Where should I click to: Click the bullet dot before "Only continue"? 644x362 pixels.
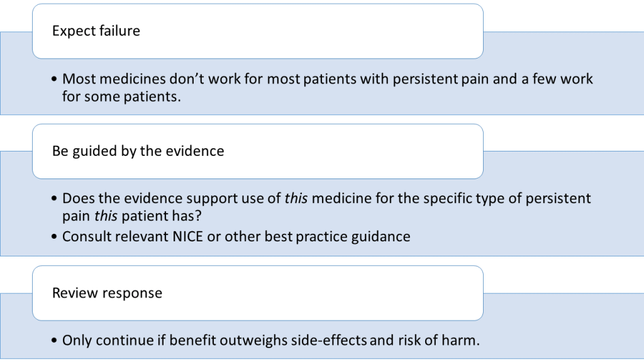(54, 341)
